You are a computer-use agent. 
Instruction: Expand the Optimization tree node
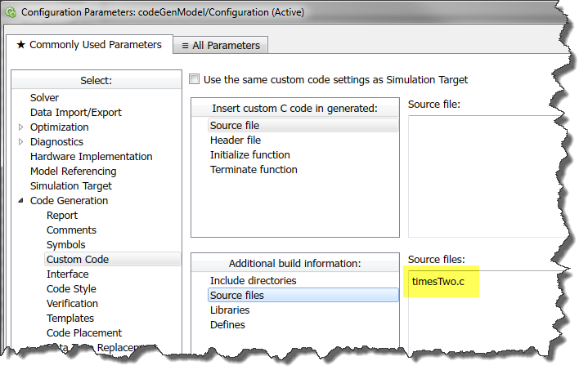[x=21, y=127]
